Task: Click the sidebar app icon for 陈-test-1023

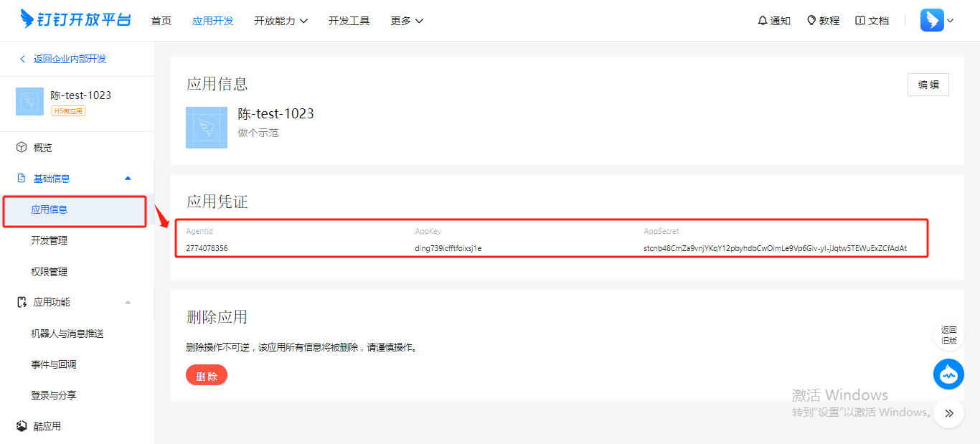Action: coord(29,102)
